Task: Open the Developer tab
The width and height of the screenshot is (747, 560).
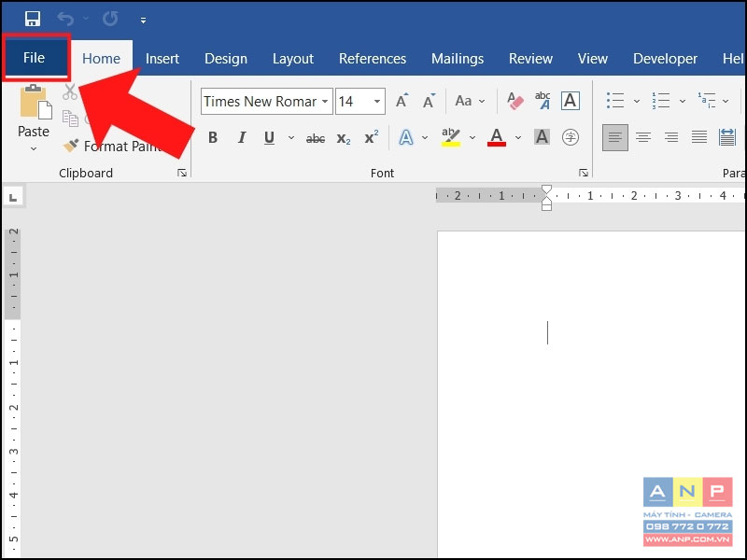Action: pos(665,59)
